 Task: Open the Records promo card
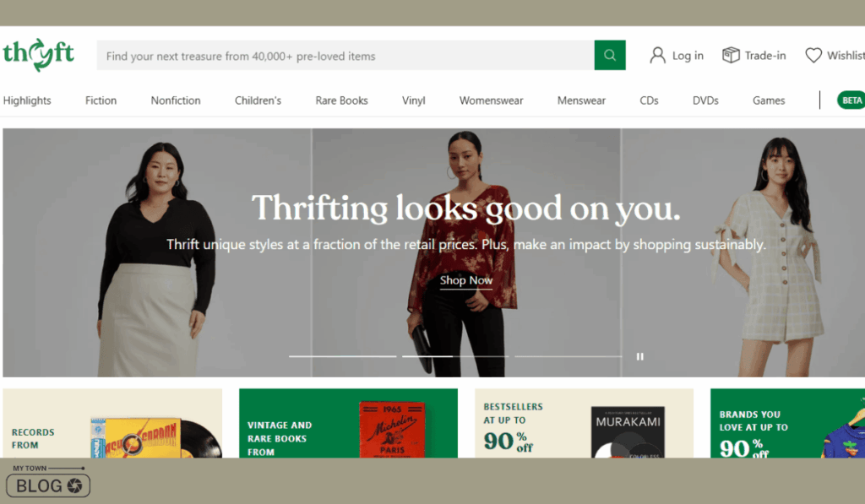pos(112,424)
